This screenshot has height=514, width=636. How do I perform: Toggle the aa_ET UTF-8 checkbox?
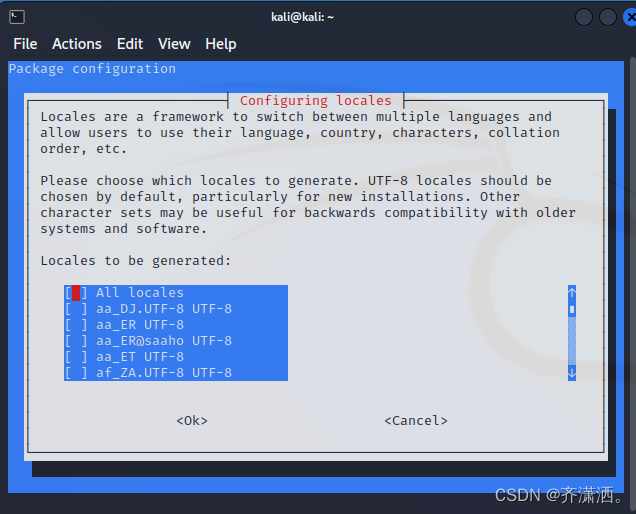[76, 357]
